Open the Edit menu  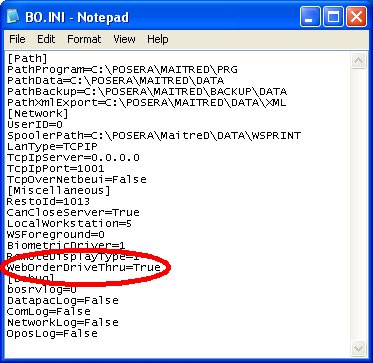(46, 39)
